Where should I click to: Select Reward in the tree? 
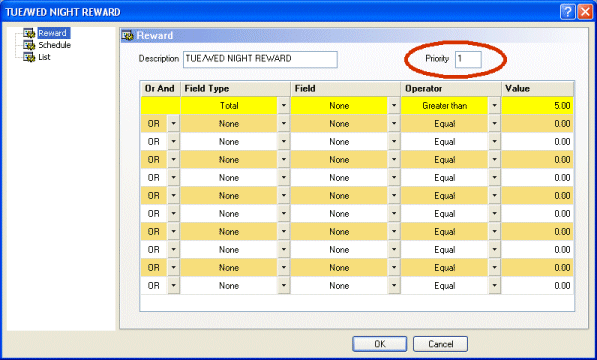(53, 33)
